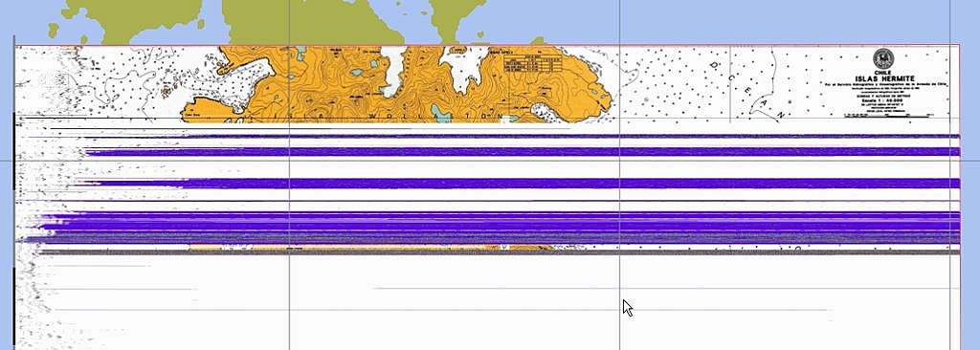980x350 pixels.
Task: Click the CHILE heading above the title
Action: (882, 73)
